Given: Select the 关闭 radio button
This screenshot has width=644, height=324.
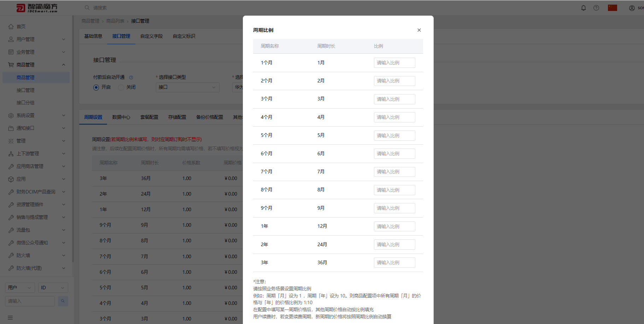Looking at the screenshot, I should point(121,87).
